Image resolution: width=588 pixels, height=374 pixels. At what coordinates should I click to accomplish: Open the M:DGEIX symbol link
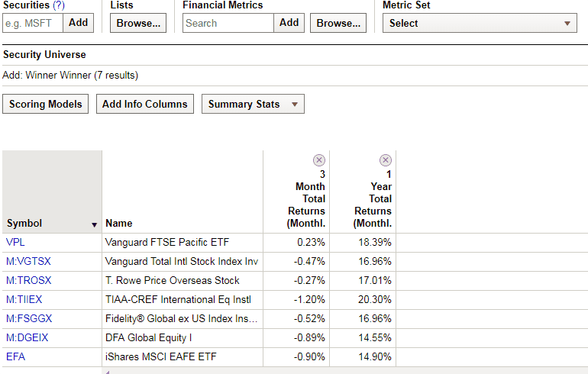tap(27, 337)
